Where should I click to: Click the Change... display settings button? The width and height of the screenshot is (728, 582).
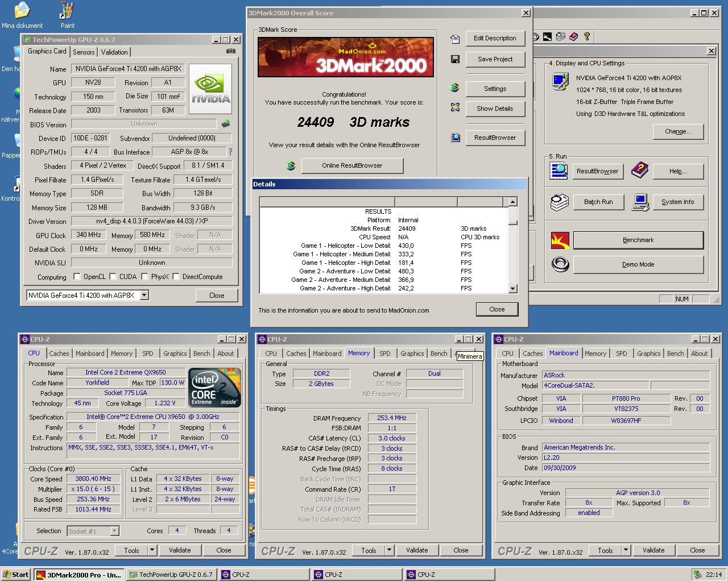pos(678,131)
